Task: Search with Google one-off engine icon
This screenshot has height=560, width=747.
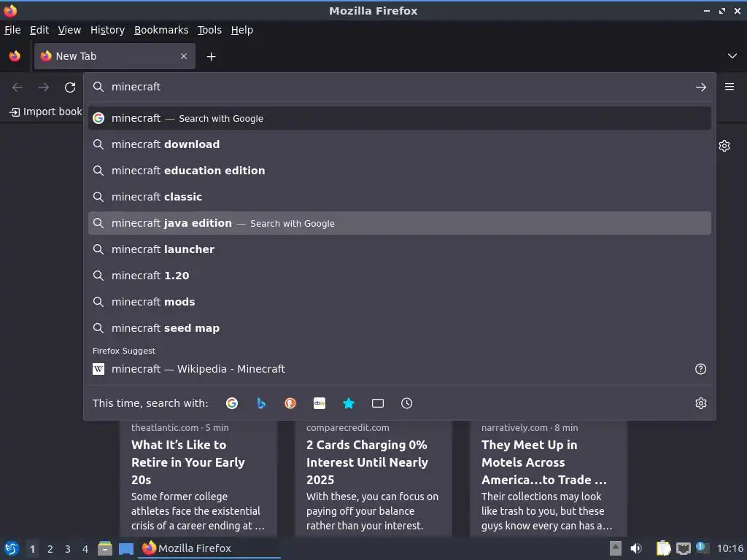Action: [232, 403]
